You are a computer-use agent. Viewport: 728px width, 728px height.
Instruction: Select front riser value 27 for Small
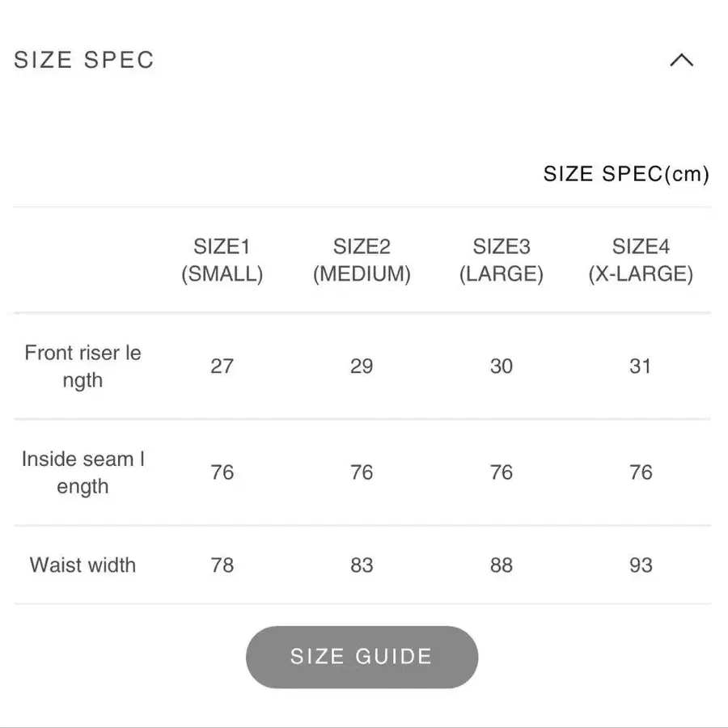pos(222,366)
